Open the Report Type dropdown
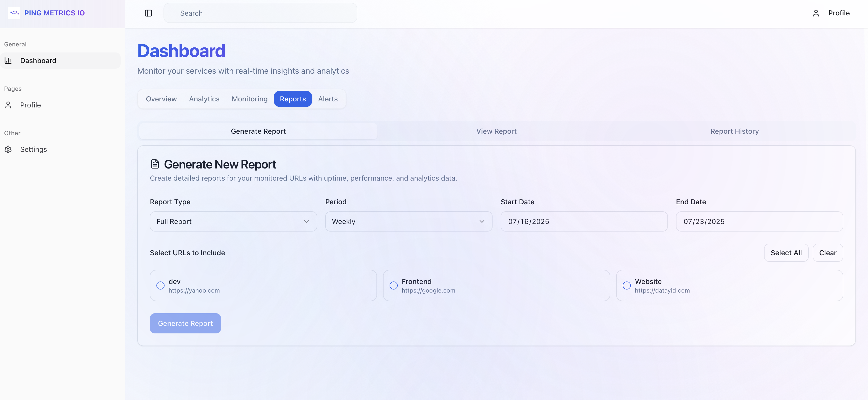868x400 pixels. [233, 221]
